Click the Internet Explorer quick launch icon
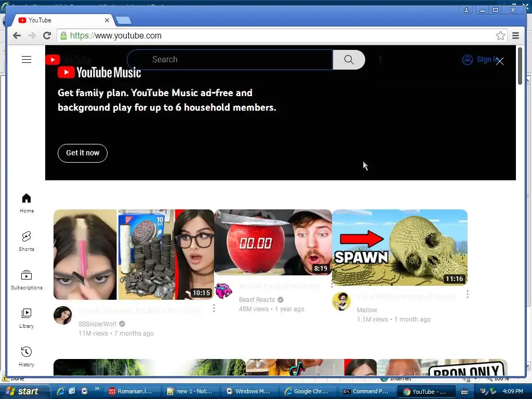Image resolution: width=532 pixels, height=399 pixels. click(x=61, y=391)
